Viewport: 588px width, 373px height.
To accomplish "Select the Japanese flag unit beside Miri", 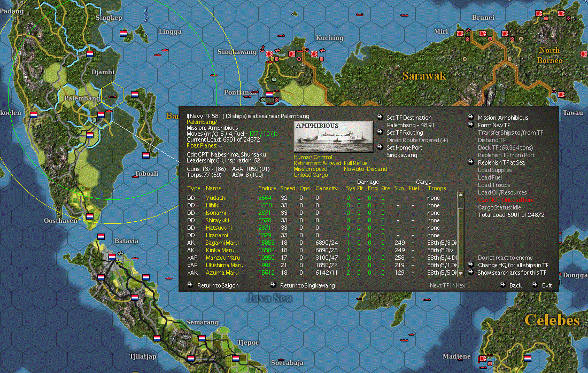I will (x=460, y=34).
